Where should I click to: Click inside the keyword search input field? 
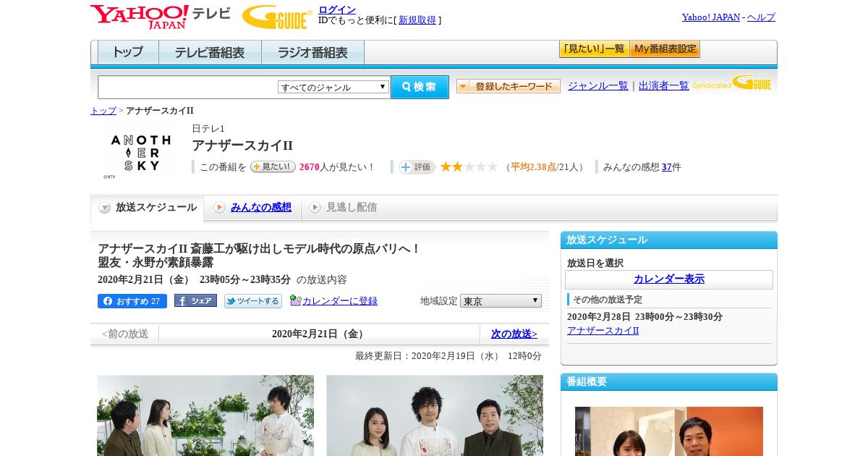tap(188, 87)
